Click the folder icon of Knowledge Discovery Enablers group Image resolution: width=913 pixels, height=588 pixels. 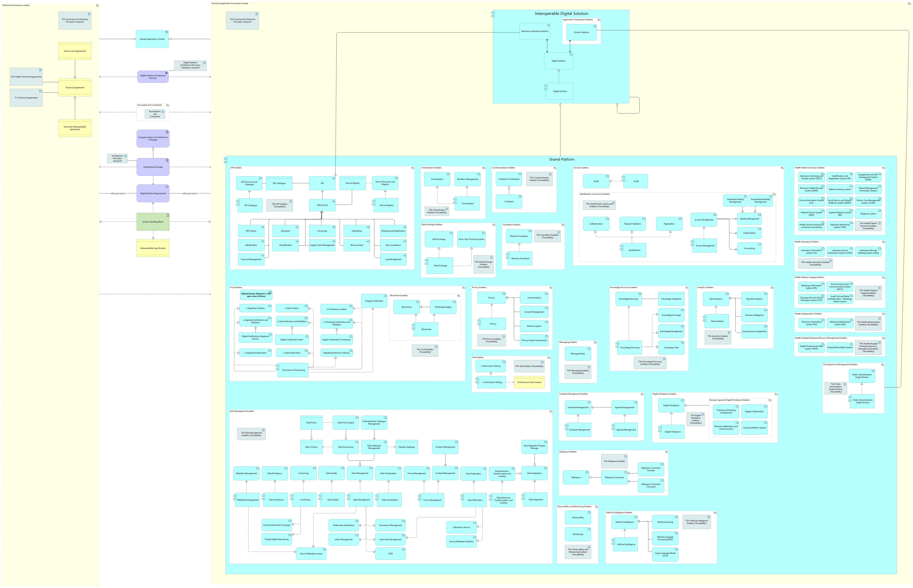point(687,288)
